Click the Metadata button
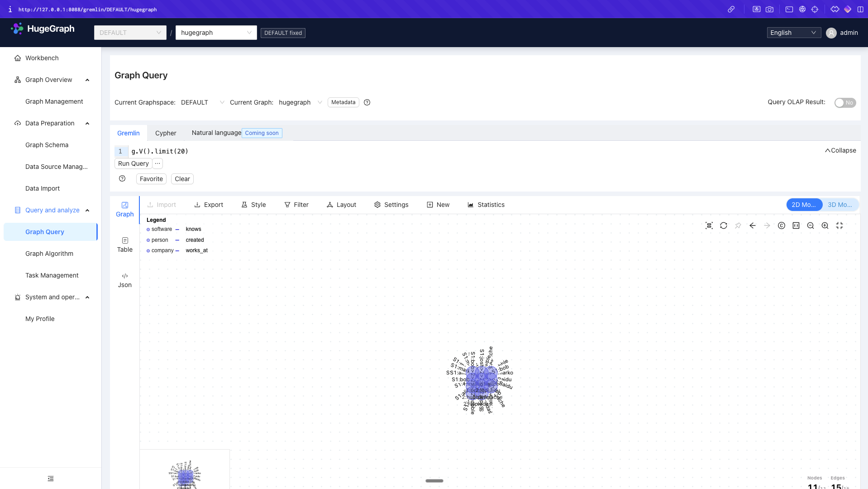This screenshot has width=868, height=489. tap(343, 102)
